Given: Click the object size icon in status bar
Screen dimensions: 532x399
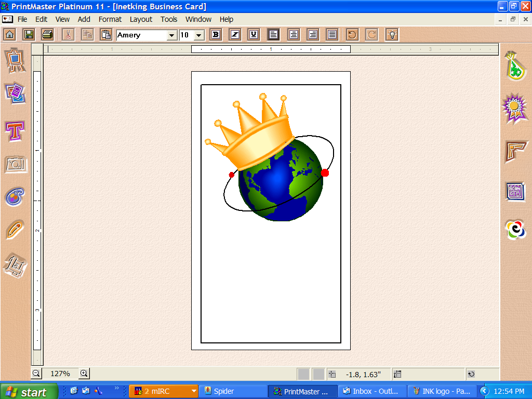Looking at the screenshot, I should point(397,375).
